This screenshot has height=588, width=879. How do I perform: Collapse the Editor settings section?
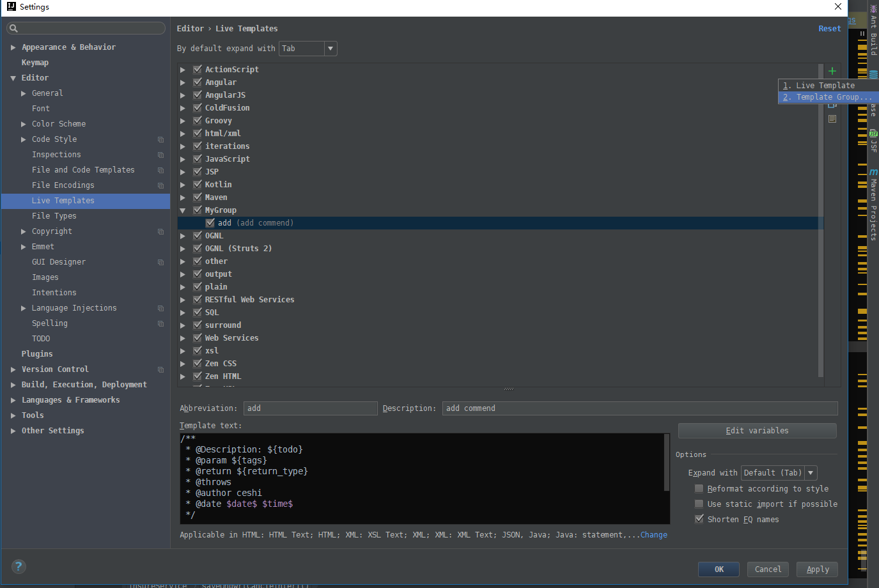point(13,78)
